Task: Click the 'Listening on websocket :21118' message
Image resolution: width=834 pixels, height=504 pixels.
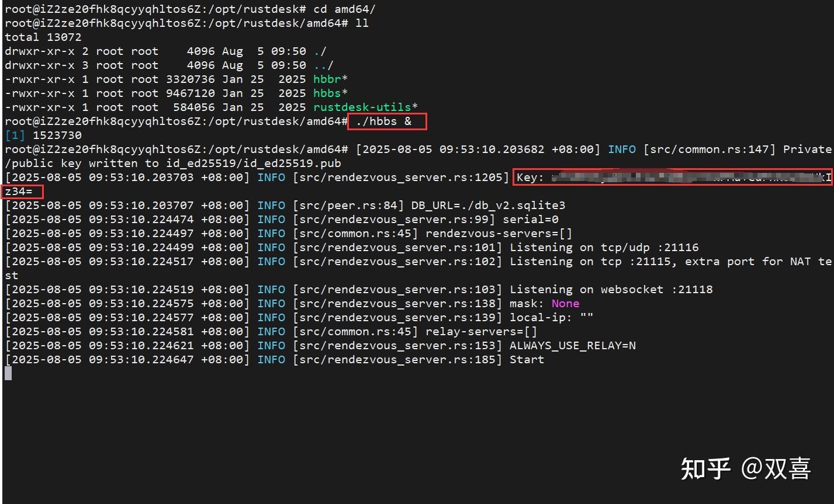Action: point(611,290)
